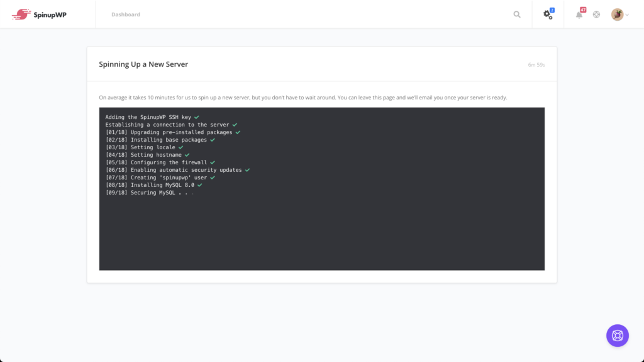
Task: Click the Spinning Up a New Server heading
Action: (143, 64)
